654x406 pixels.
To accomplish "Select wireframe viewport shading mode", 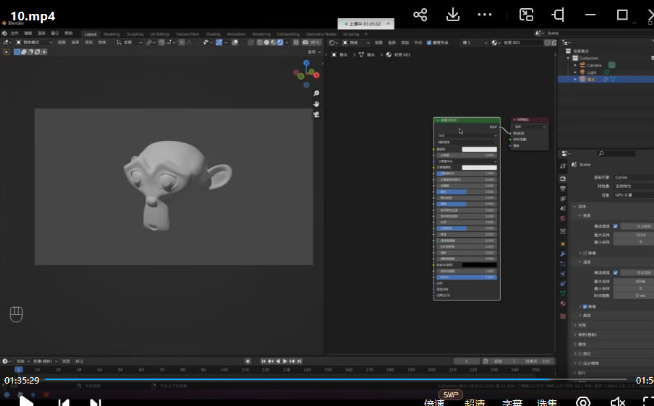I will point(259,42).
